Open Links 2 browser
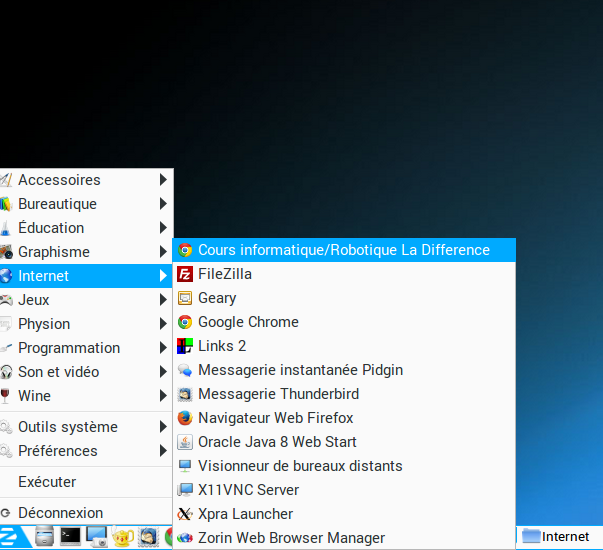Image resolution: width=603 pixels, height=550 pixels. [x=344, y=346]
